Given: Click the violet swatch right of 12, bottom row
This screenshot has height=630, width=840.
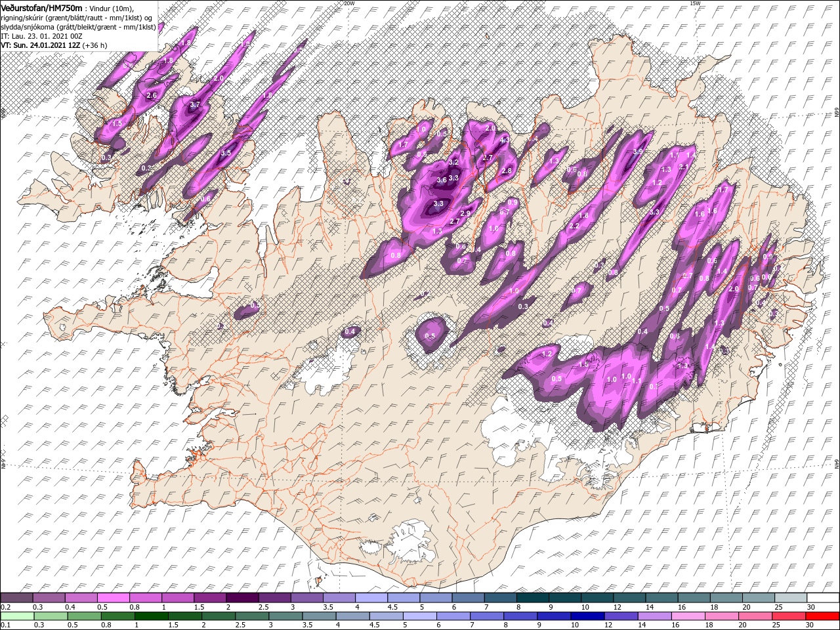Looking at the screenshot, I should click(x=621, y=616).
